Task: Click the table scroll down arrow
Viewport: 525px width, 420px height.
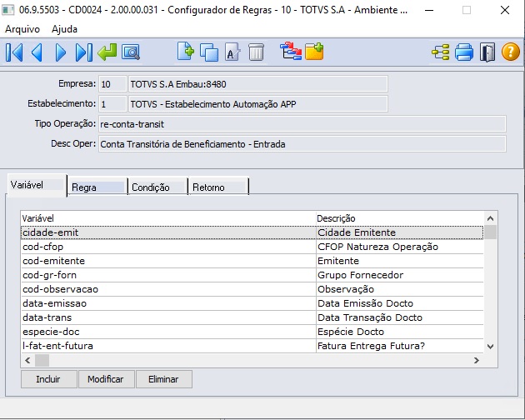Action: (x=491, y=347)
